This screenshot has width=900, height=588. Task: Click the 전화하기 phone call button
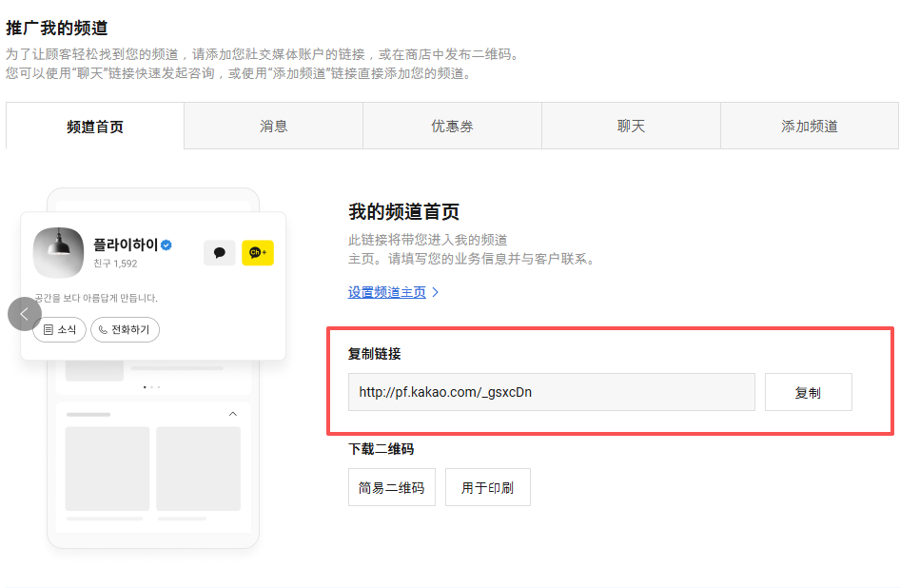click(126, 329)
